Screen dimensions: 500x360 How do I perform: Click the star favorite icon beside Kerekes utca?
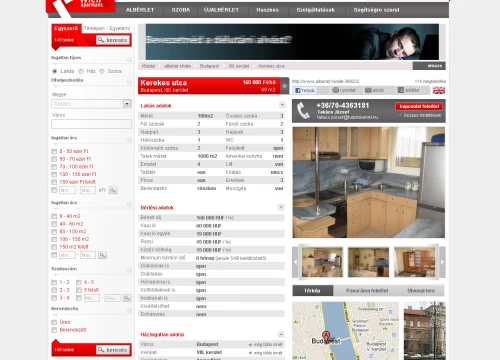tap(284, 86)
